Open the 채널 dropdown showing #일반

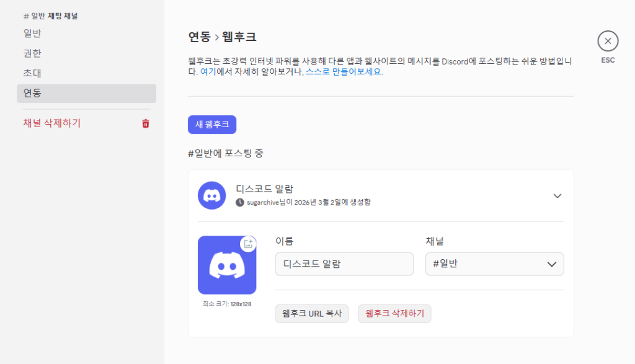(x=494, y=264)
